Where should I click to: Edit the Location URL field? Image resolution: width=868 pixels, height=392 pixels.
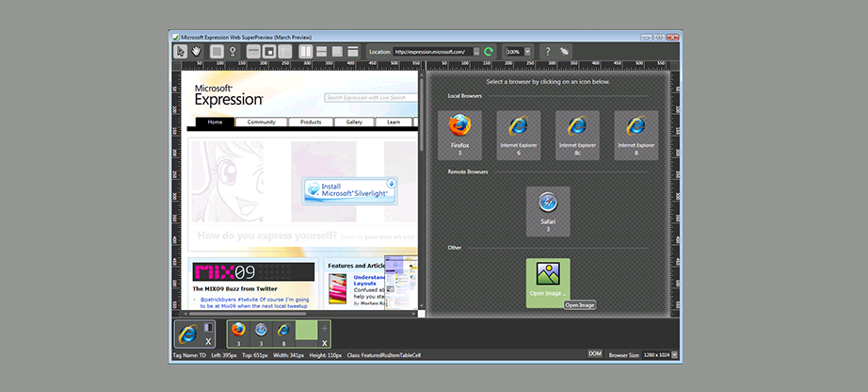tap(433, 52)
